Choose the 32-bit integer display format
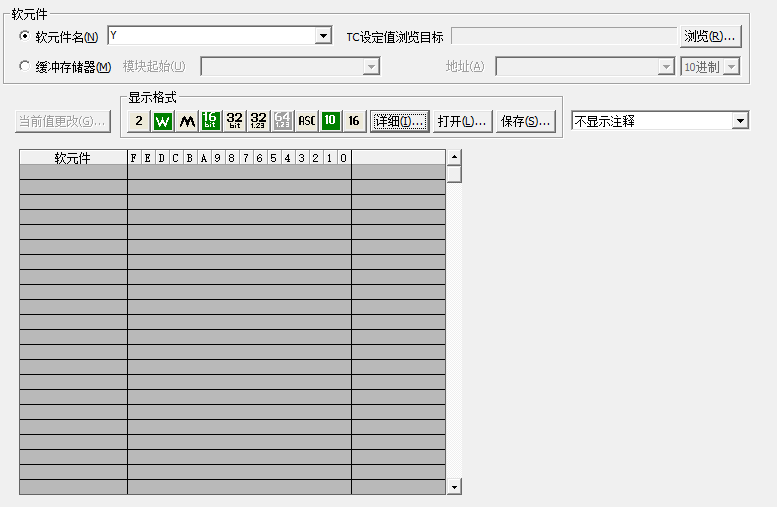Image resolution: width=777 pixels, height=507 pixels. 234,121
